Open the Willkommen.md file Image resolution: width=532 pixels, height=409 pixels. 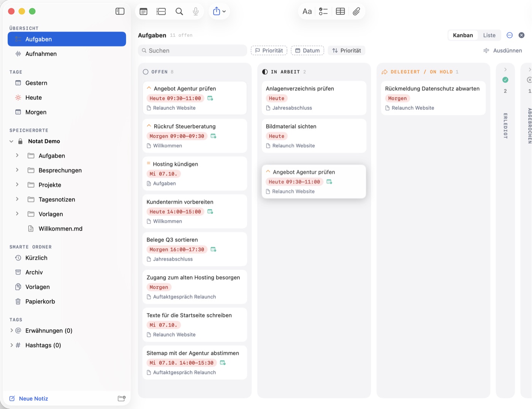point(67,229)
